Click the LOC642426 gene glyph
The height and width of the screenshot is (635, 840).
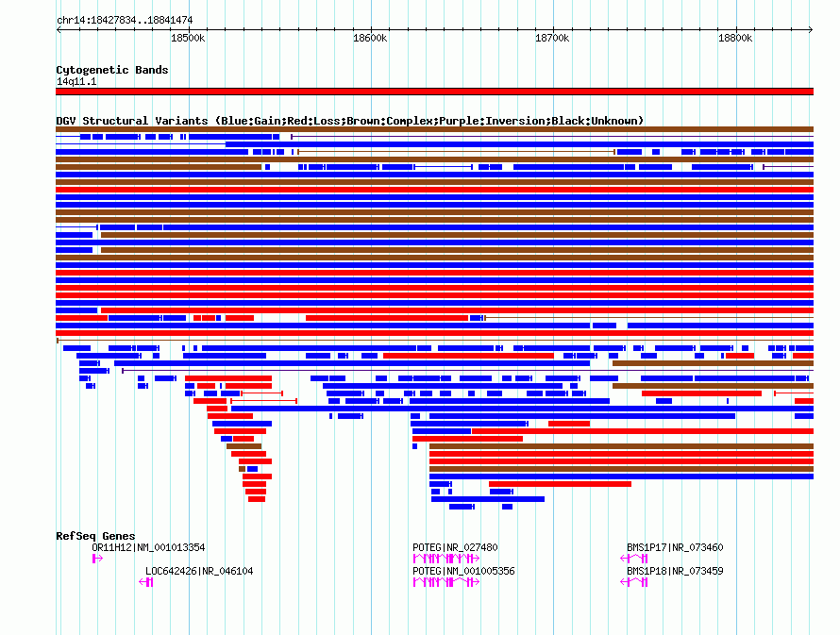coord(145,582)
